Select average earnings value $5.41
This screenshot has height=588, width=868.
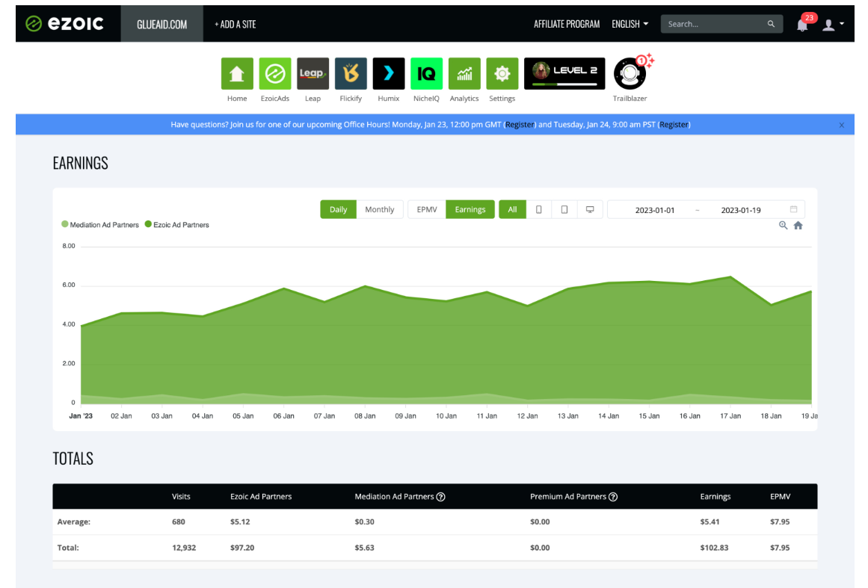tap(710, 522)
